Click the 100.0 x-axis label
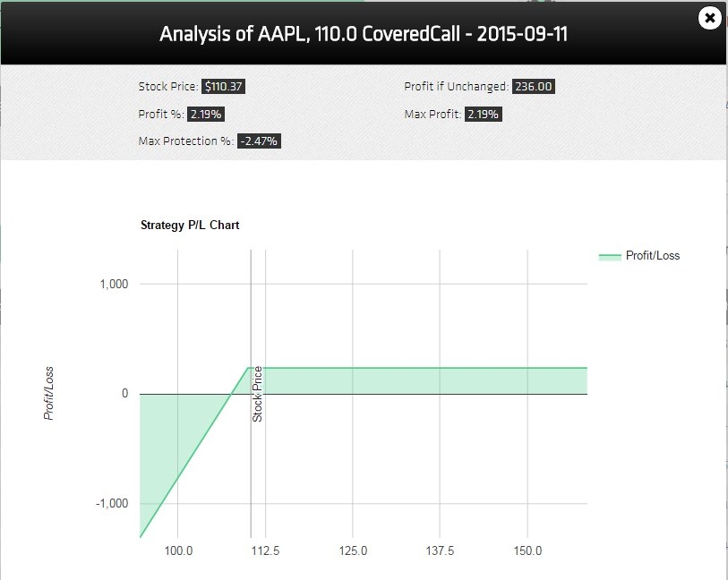Viewport: 728px width, 580px height. click(178, 550)
